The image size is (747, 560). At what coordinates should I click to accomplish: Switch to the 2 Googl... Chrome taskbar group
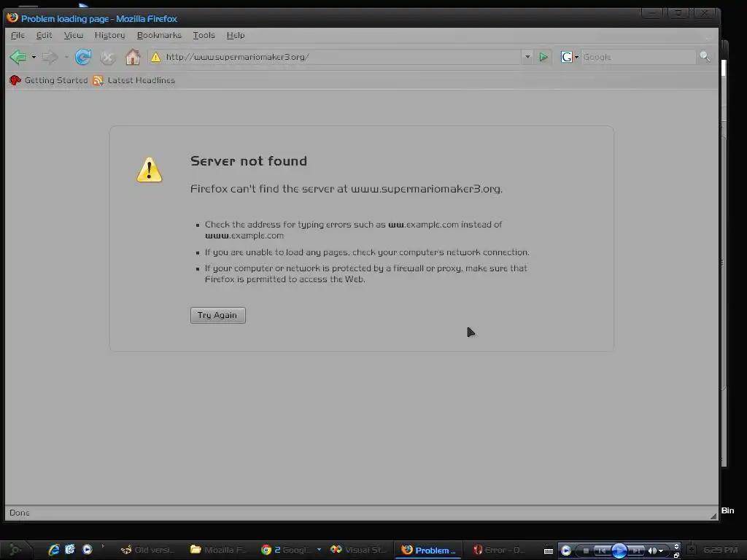[285, 550]
